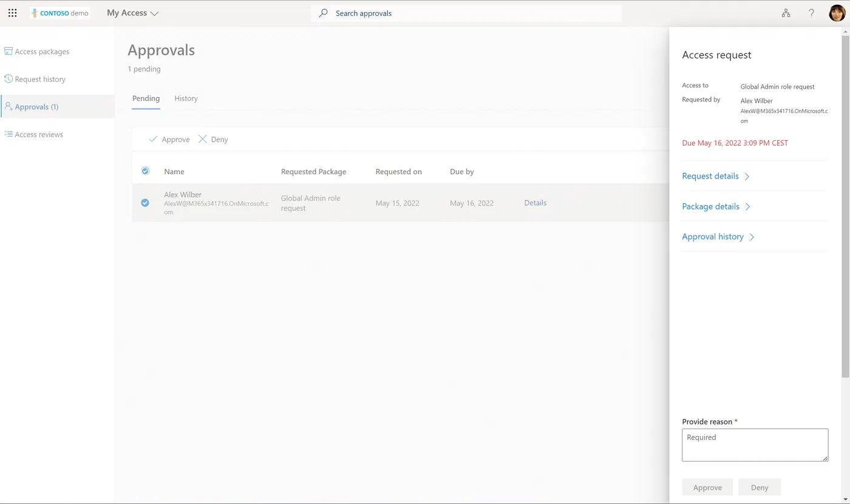Click the Search approvals field

[x=466, y=13]
